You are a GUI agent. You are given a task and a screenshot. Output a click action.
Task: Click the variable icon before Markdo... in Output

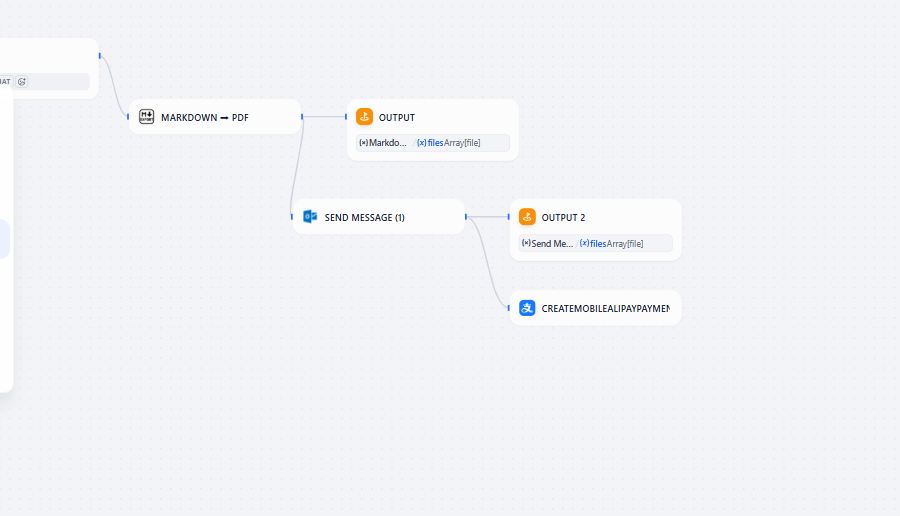point(364,143)
